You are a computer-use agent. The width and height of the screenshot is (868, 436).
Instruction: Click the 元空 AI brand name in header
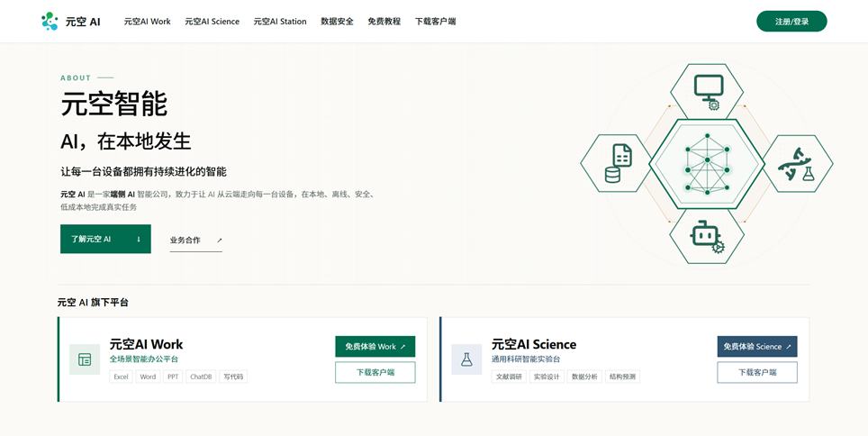point(83,22)
